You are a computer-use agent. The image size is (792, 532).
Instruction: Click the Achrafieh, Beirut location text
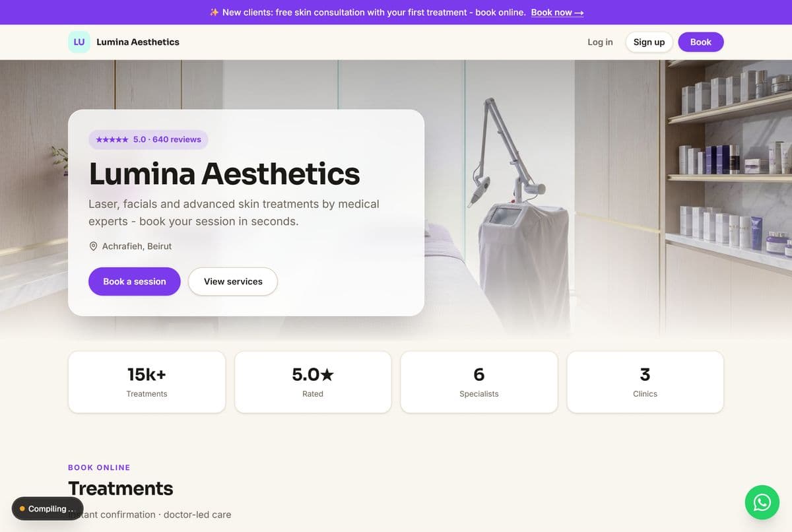[x=137, y=246]
